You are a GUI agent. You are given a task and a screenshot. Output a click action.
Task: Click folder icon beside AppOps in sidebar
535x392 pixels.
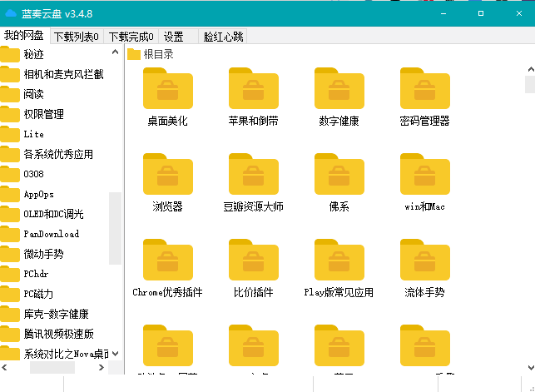10,194
